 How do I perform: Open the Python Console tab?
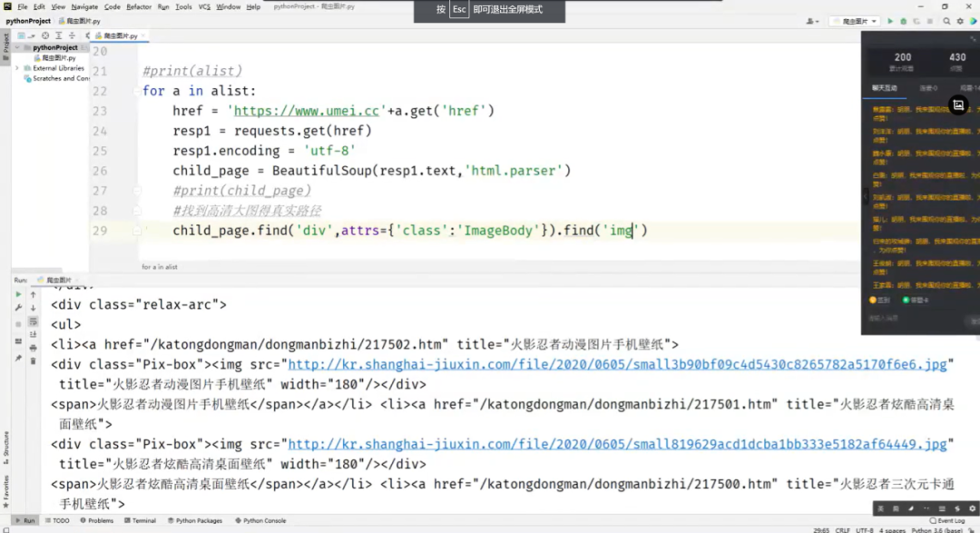click(x=260, y=520)
